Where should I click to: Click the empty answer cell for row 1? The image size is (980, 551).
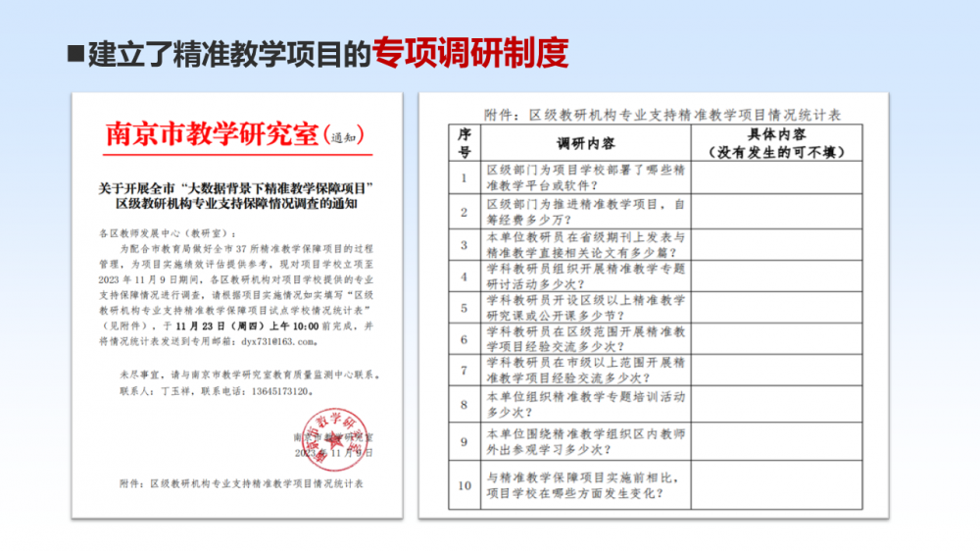coord(776,177)
